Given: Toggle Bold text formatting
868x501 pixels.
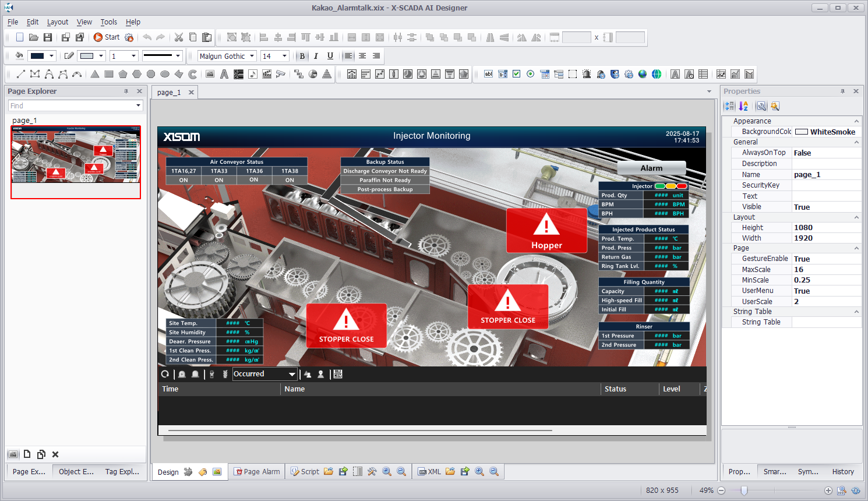Looking at the screenshot, I should [x=302, y=56].
